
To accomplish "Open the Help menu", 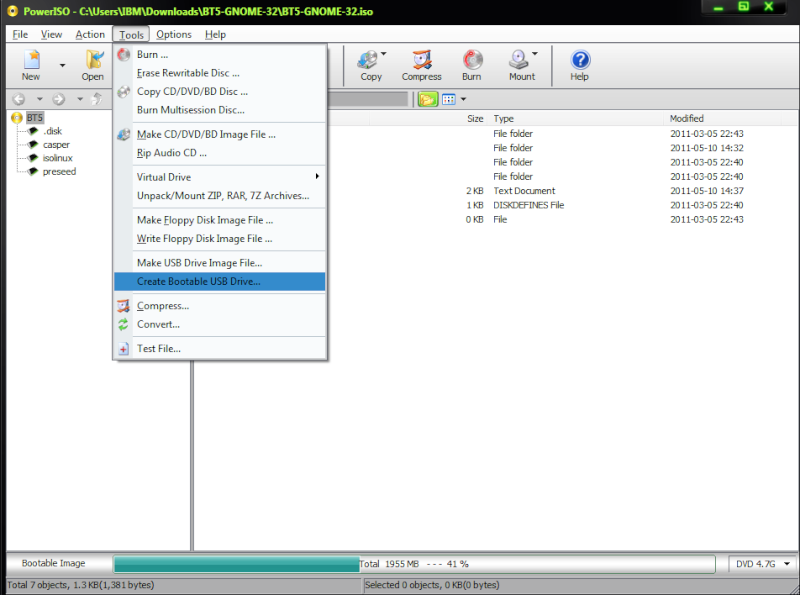I will [x=215, y=34].
